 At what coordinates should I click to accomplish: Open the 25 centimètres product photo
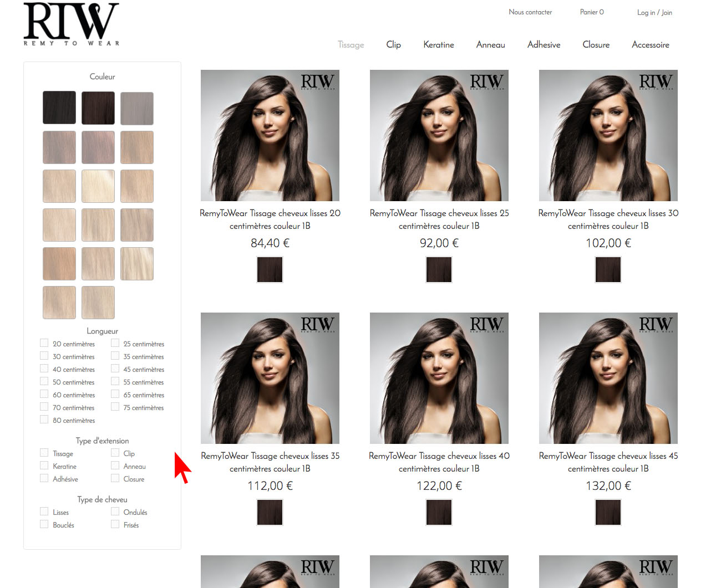439,135
